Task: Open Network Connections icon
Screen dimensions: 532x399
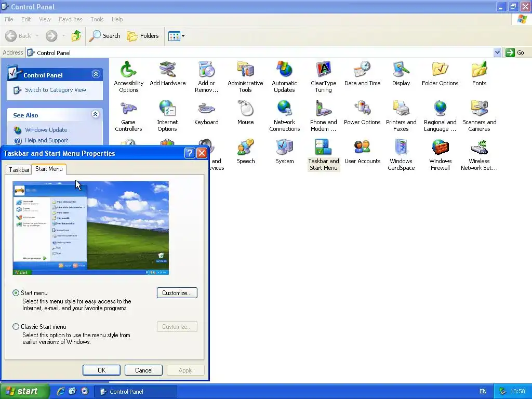Action: tap(284, 116)
